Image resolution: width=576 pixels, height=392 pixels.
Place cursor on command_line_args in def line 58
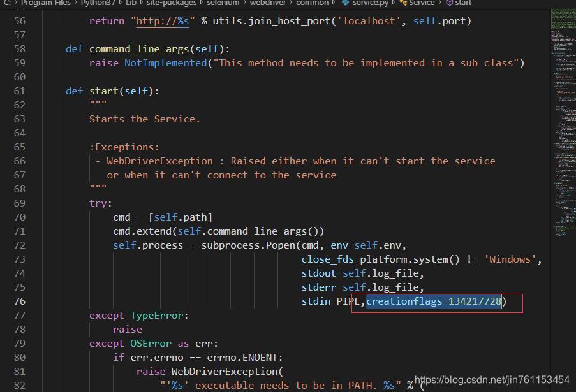click(x=139, y=49)
